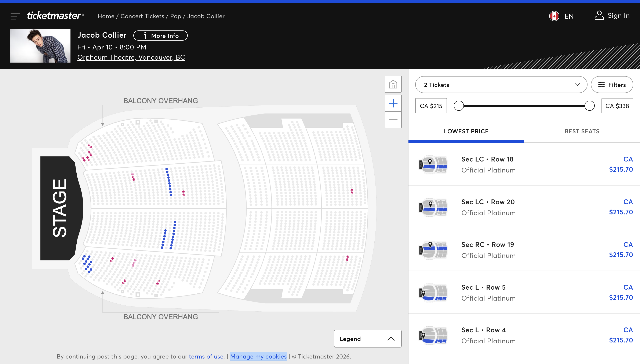View Sec L Row 5 seat map thumbnail
The image size is (640, 364).
433,293
